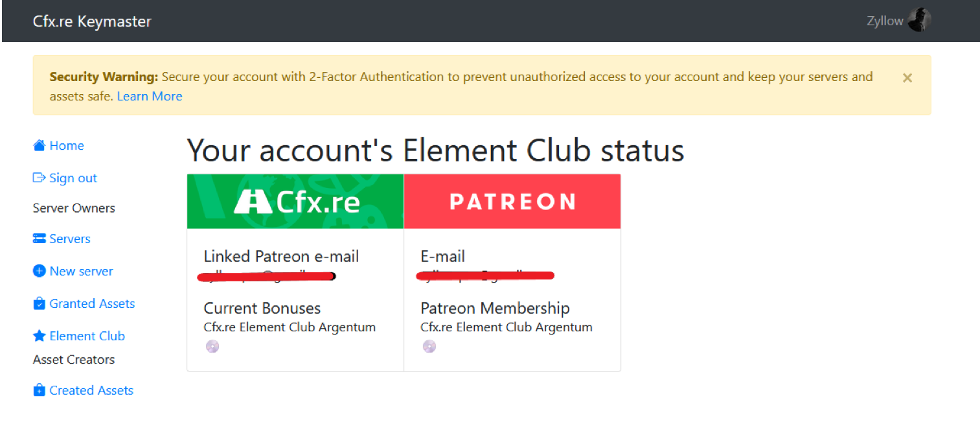Click the red PATREON banner

[x=512, y=201]
